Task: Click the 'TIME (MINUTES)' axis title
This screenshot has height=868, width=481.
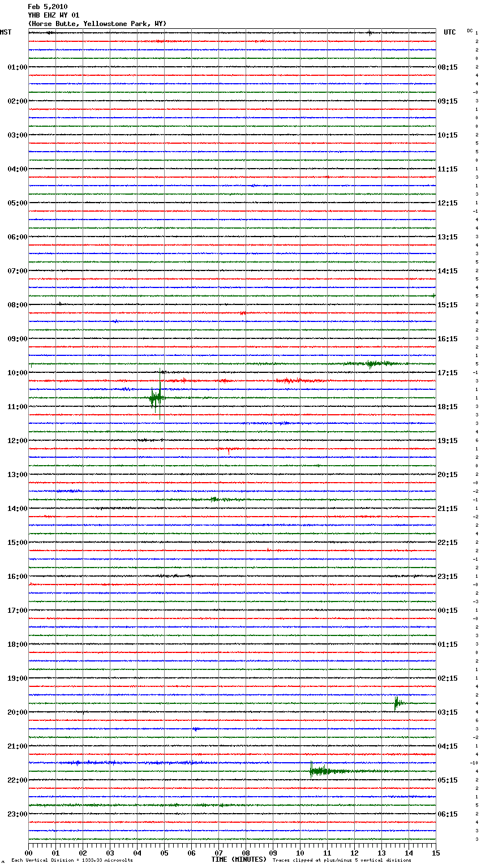Action: coord(239,860)
